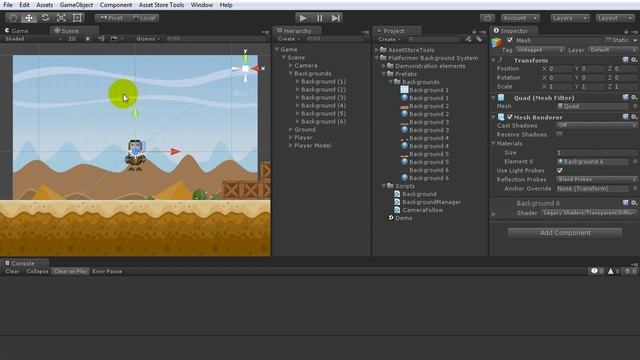Click the scene orientation gizmo
Image resolution: width=640 pixels, height=360 pixels.
(246, 68)
